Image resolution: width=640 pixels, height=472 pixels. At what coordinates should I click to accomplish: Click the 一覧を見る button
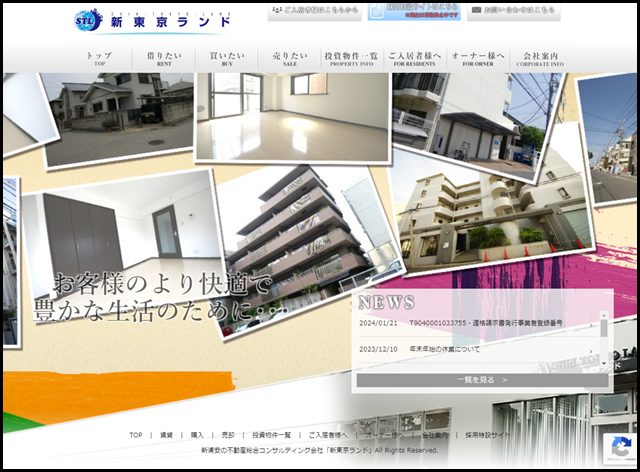(x=482, y=380)
